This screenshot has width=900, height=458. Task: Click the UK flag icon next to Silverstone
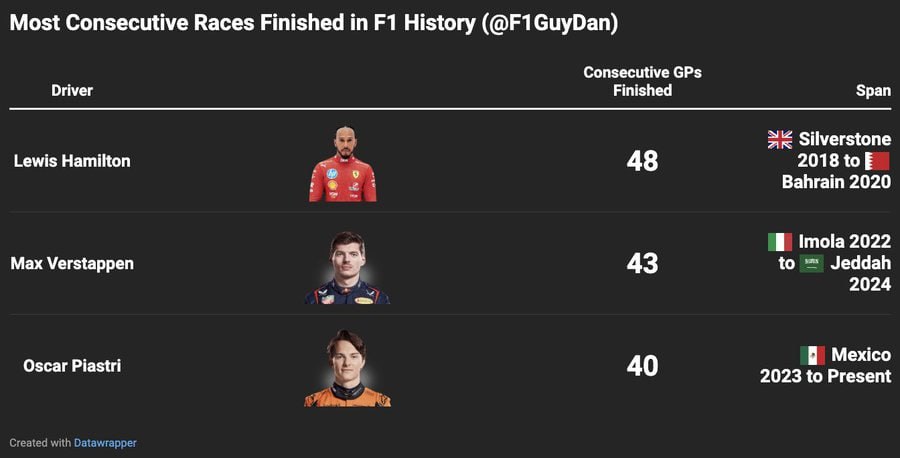pos(780,139)
